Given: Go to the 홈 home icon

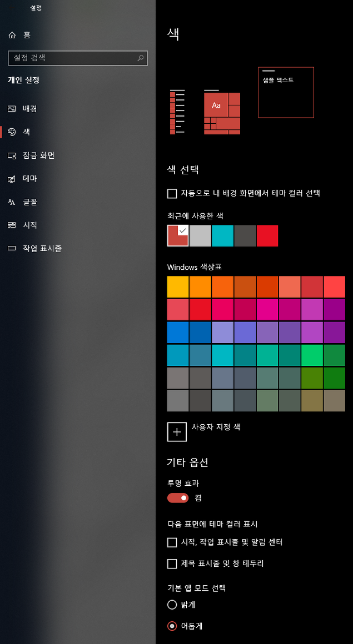Looking at the screenshot, I should (x=12, y=36).
